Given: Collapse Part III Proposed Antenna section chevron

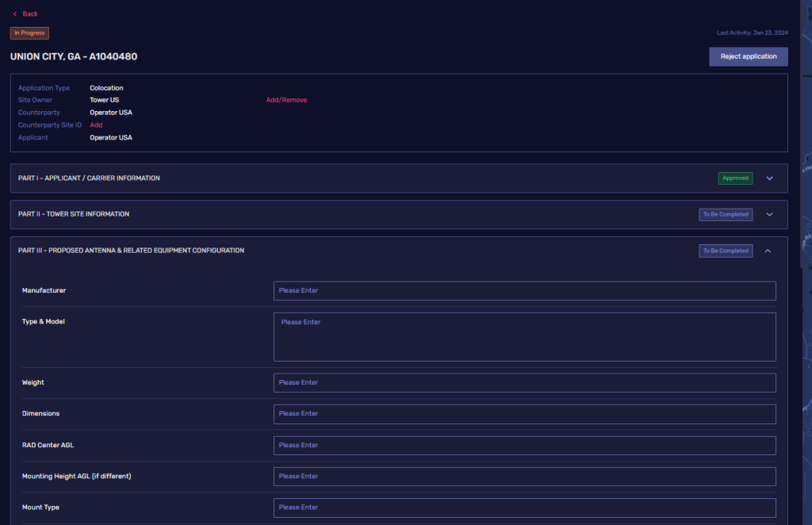Looking at the screenshot, I should (768, 251).
